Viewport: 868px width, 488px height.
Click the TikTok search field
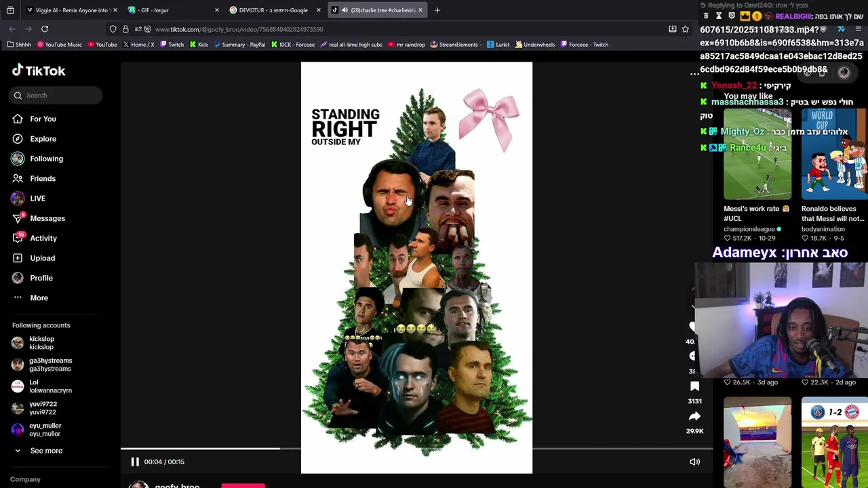pyautogui.click(x=56, y=96)
